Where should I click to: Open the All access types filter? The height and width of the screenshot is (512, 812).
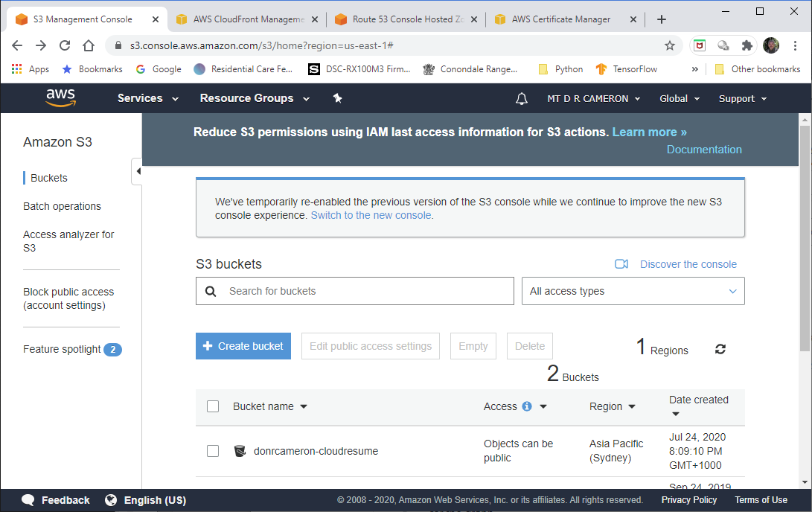click(x=633, y=291)
